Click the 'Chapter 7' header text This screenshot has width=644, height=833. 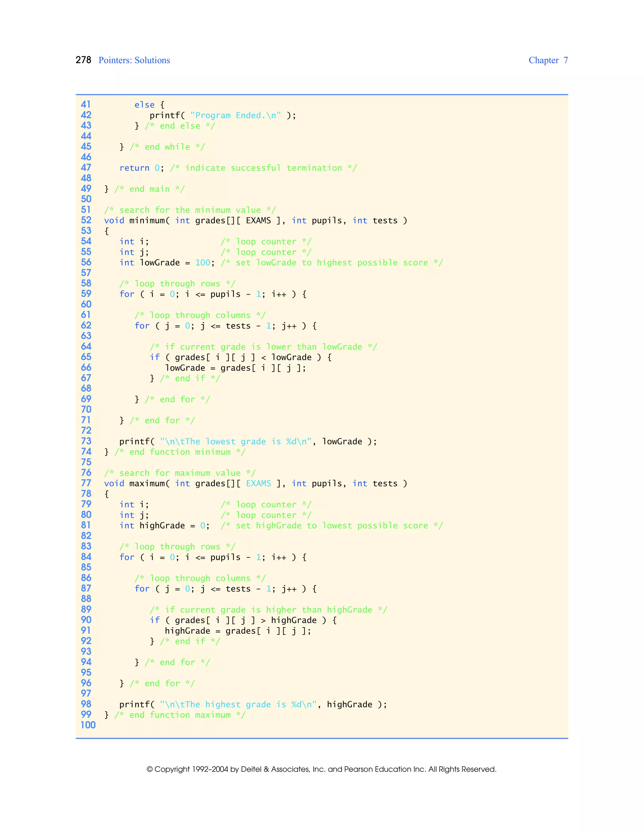click(548, 60)
